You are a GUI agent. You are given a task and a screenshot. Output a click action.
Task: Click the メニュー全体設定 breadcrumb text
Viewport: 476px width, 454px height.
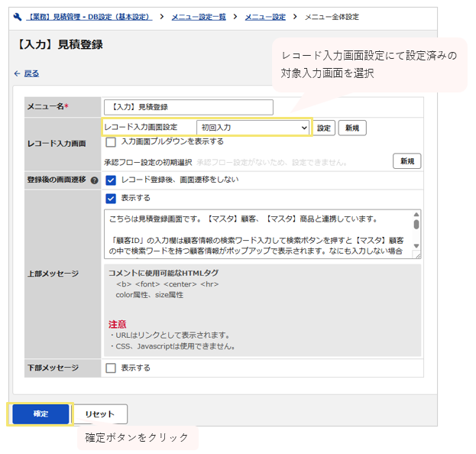click(x=332, y=17)
